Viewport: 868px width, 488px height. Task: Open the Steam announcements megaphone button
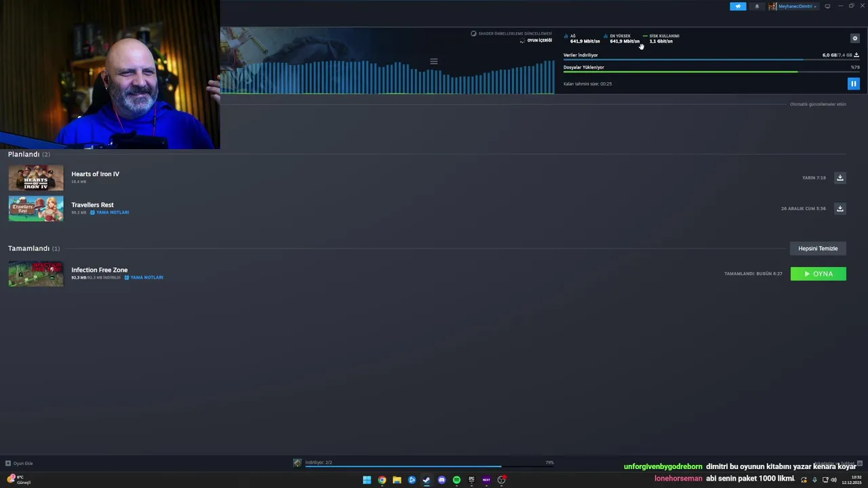tap(738, 6)
